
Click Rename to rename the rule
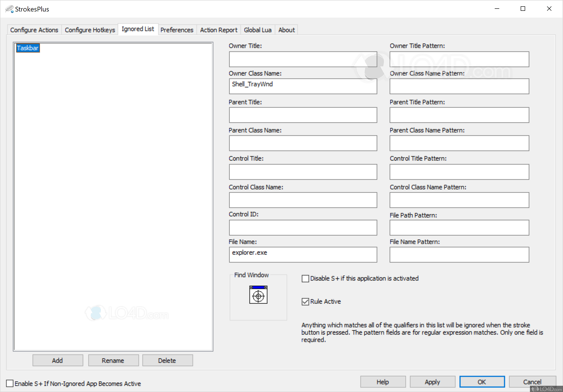113,360
